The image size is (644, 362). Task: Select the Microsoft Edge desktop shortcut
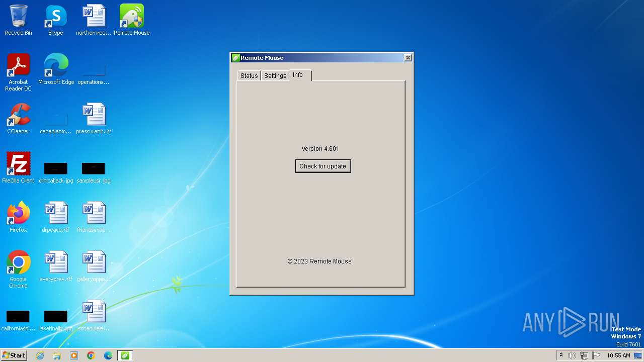point(56,69)
